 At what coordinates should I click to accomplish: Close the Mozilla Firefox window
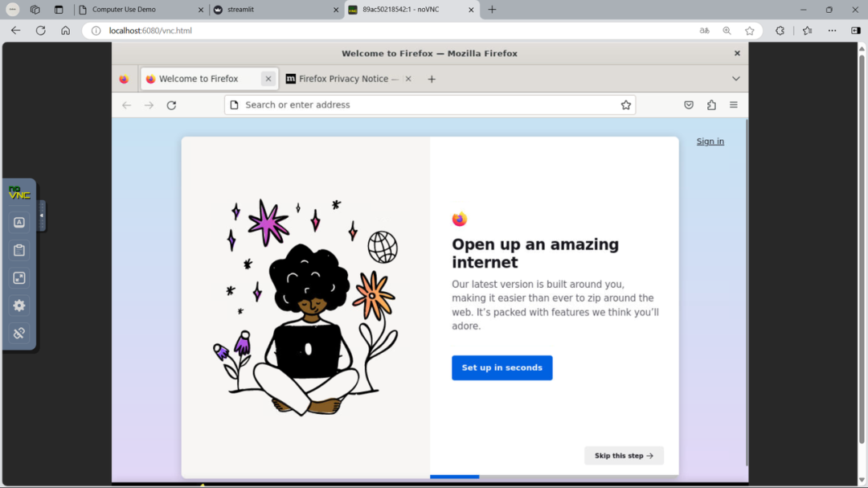coord(737,53)
